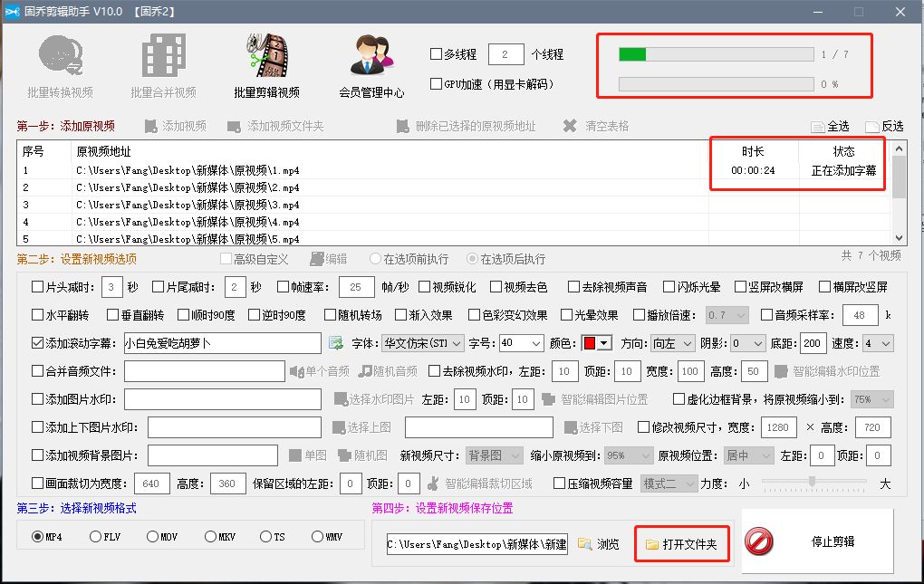This screenshot has width=924, height=584.
Task: Click the 添加视频 icon button
Action: (151, 126)
